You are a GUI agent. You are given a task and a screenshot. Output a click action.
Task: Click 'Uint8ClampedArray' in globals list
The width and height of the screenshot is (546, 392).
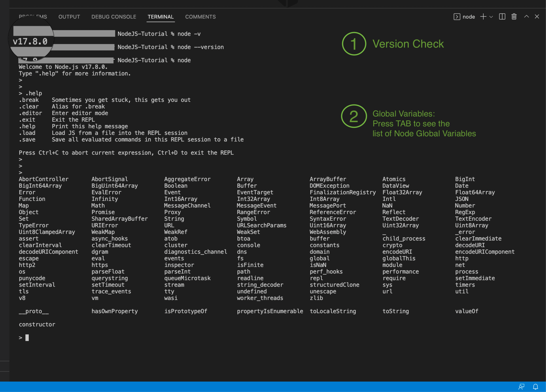pyautogui.click(x=47, y=232)
